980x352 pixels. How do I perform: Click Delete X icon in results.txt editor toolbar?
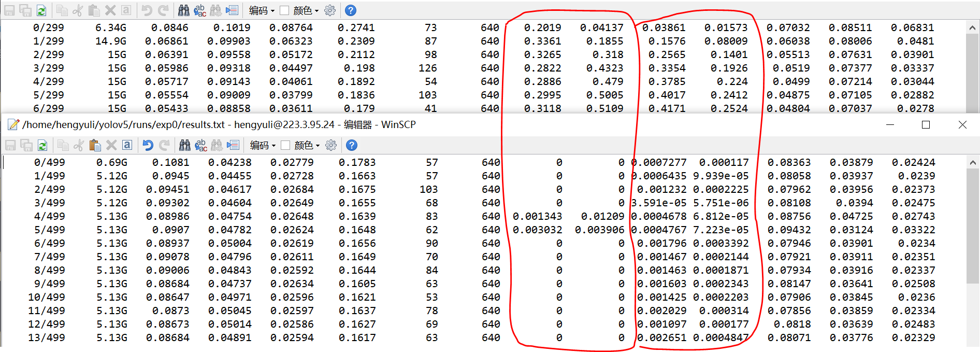[x=111, y=145]
